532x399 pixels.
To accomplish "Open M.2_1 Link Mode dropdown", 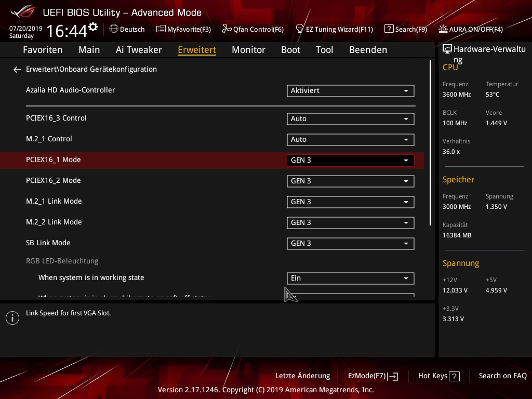I will (351, 202).
